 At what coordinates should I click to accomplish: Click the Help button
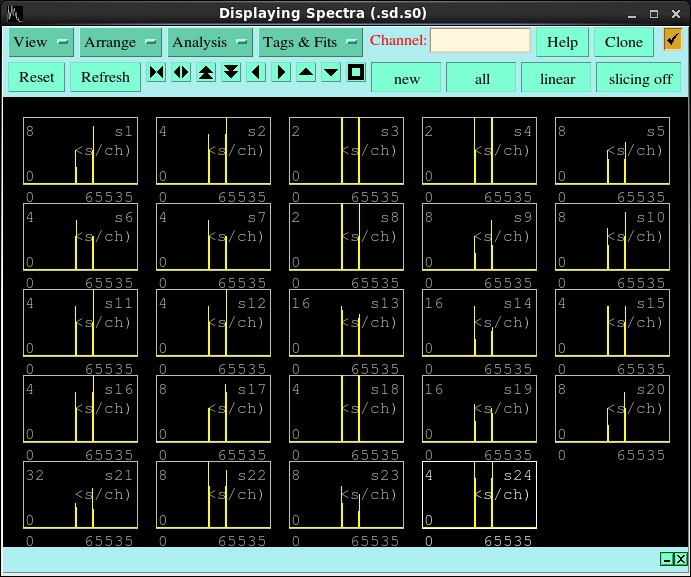tap(562, 42)
